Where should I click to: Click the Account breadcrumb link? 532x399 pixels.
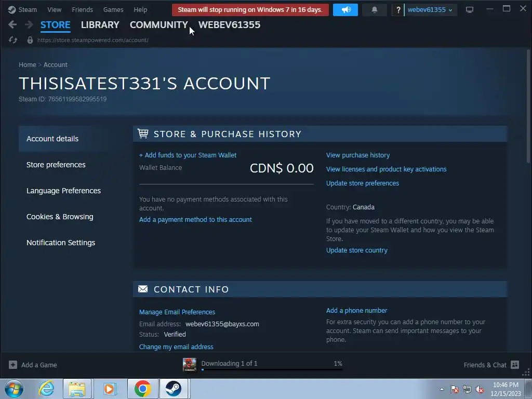(55, 64)
